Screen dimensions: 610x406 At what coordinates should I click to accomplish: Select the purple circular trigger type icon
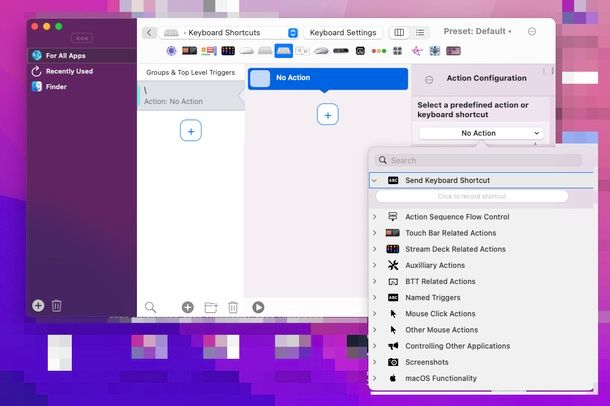click(x=171, y=51)
